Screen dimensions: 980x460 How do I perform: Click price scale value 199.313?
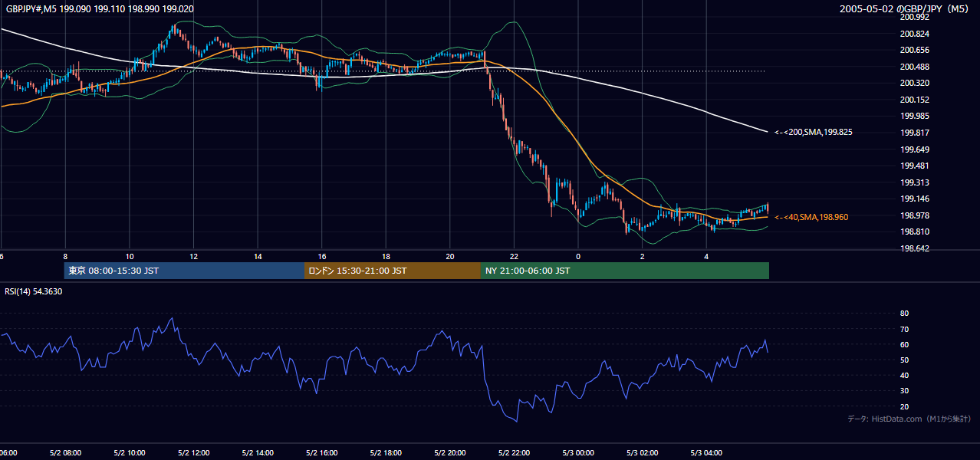(913, 182)
